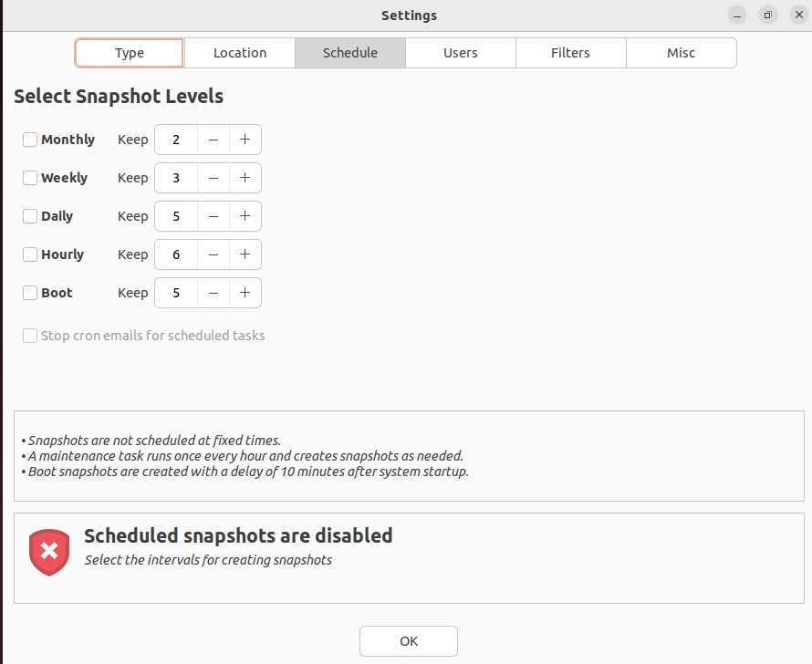Increase Monthly keep count with plus
The width and height of the screenshot is (812, 664).
[x=245, y=140]
